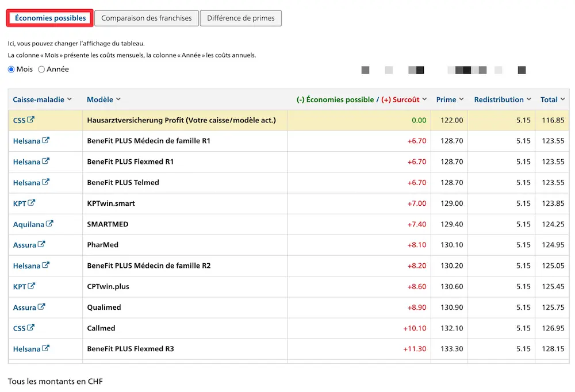575x392 pixels.
Task: Click external link icon next to KPT KPTwin.smart
Action: pyautogui.click(x=32, y=203)
